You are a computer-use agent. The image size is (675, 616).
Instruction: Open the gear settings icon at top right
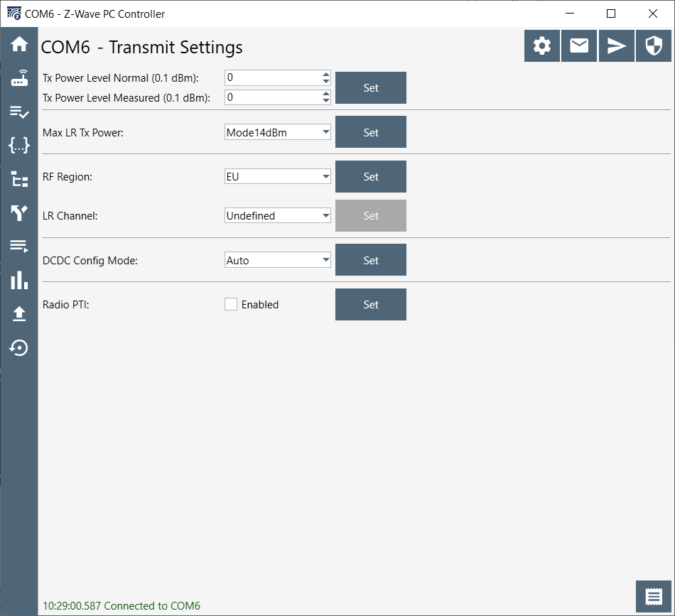click(x=542, y=46)
